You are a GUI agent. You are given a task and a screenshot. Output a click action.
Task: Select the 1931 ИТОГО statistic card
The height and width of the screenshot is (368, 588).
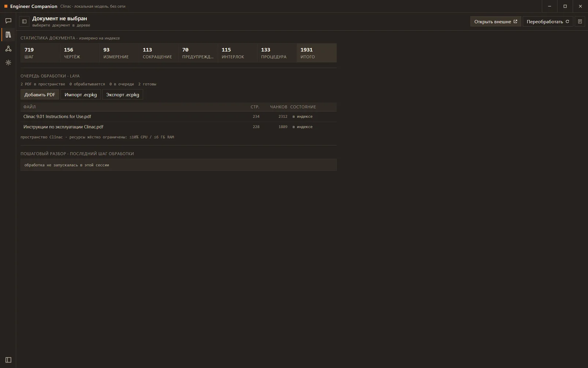coord(316,53)
